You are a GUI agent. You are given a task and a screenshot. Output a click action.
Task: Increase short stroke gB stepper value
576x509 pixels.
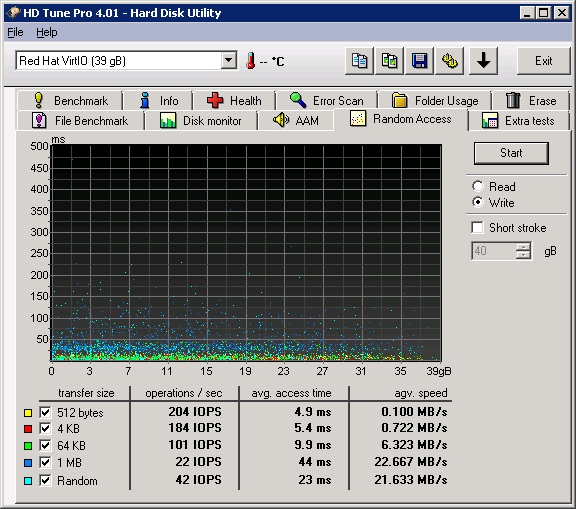pos(523,247)
